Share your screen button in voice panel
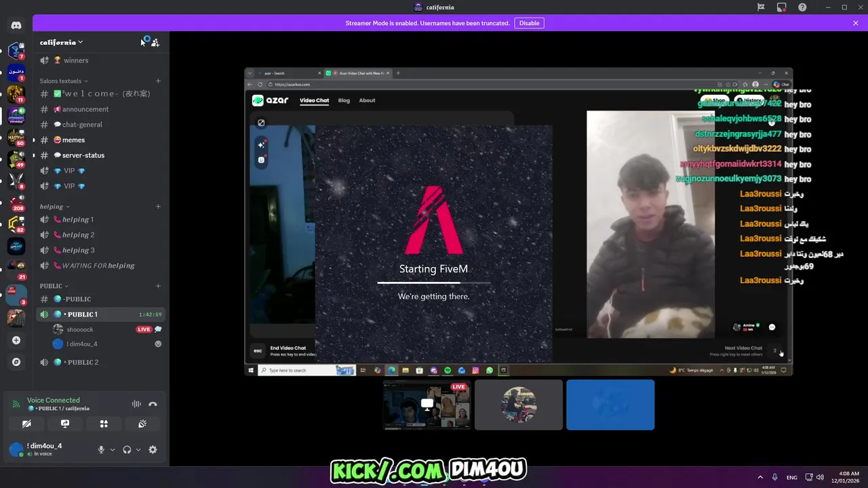The height and width of the screenshot is (488, 868). point(65,424)
